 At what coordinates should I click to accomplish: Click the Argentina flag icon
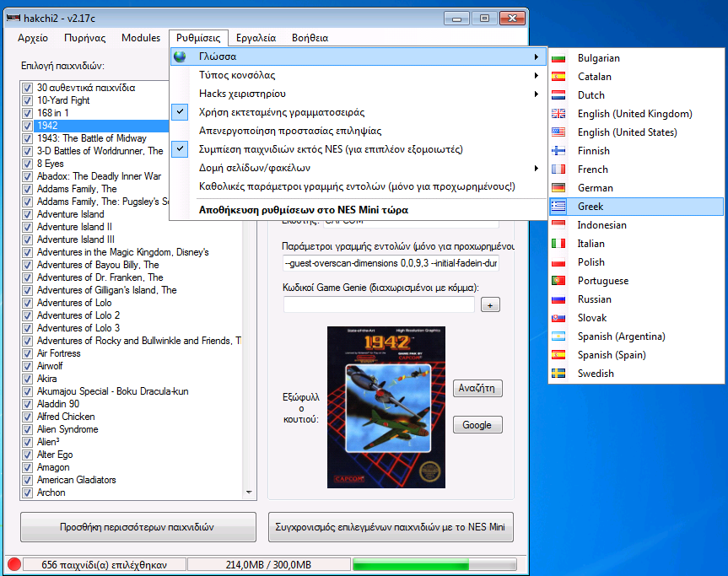(x=558, y=336)
